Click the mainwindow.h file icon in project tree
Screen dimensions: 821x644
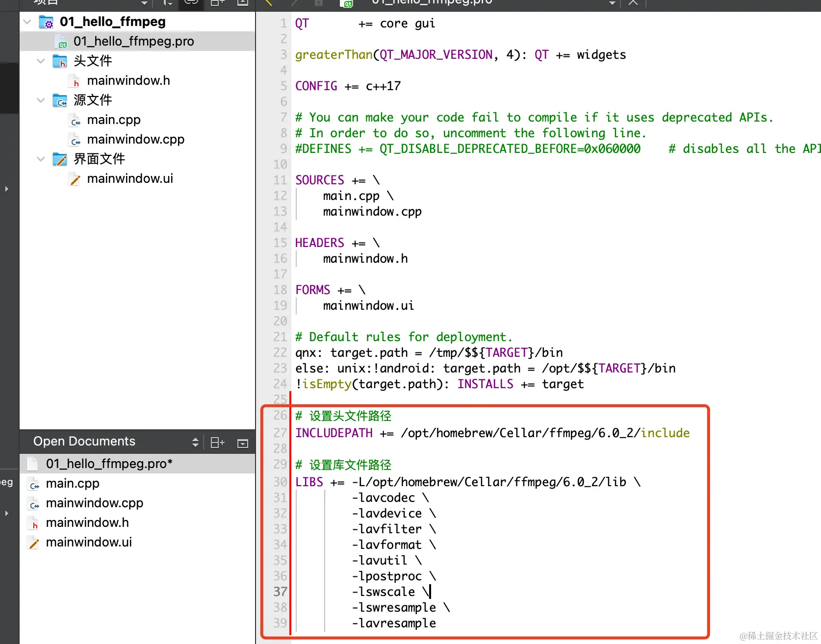[75, 81]
